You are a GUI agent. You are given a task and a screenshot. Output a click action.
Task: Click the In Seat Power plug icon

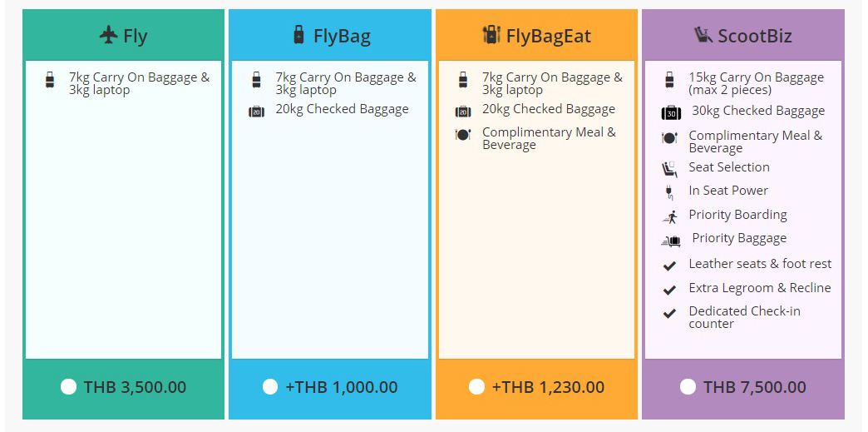point(669,192)
